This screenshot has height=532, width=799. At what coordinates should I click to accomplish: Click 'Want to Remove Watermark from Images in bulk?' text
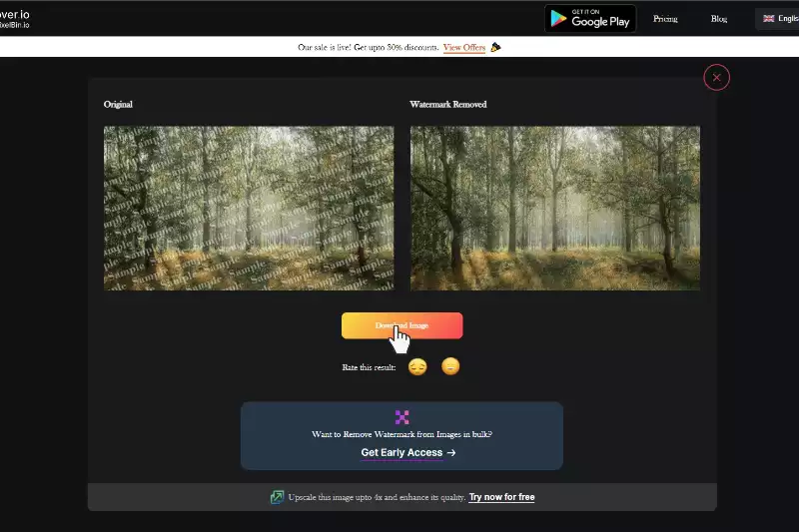[x=402, y=434]
